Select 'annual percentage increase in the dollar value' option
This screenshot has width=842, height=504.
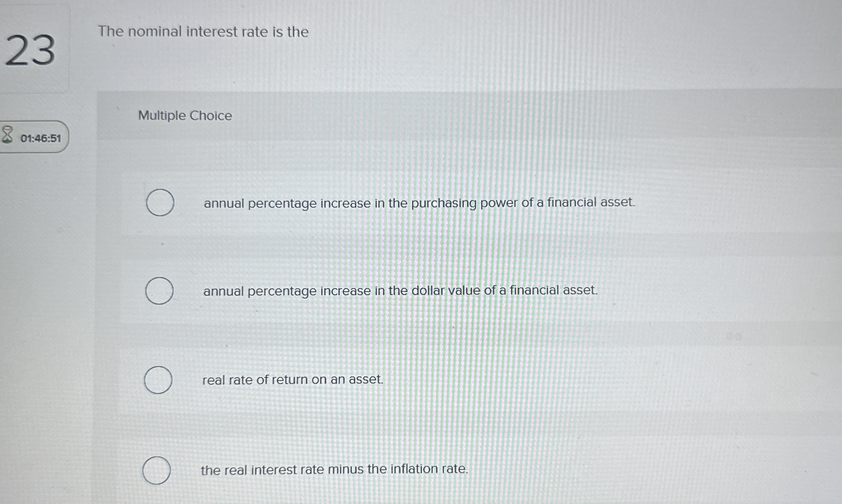(x=159, y=291)
